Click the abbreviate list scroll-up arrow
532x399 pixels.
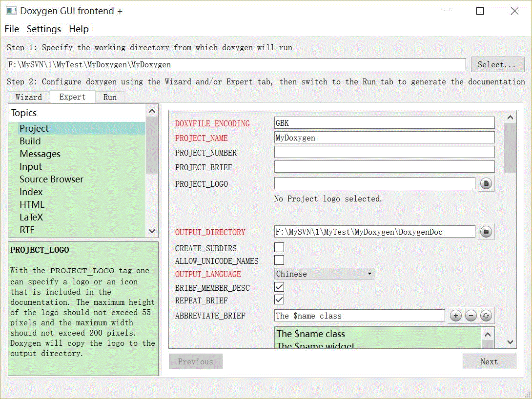tap(488, 334)
